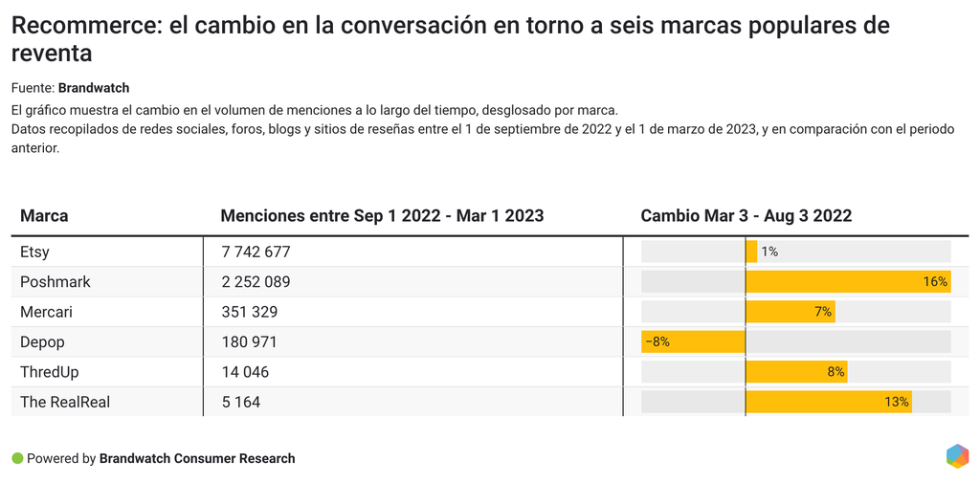
Task: Click The RealReal's 13% bar
Action: tap(828, 402)
